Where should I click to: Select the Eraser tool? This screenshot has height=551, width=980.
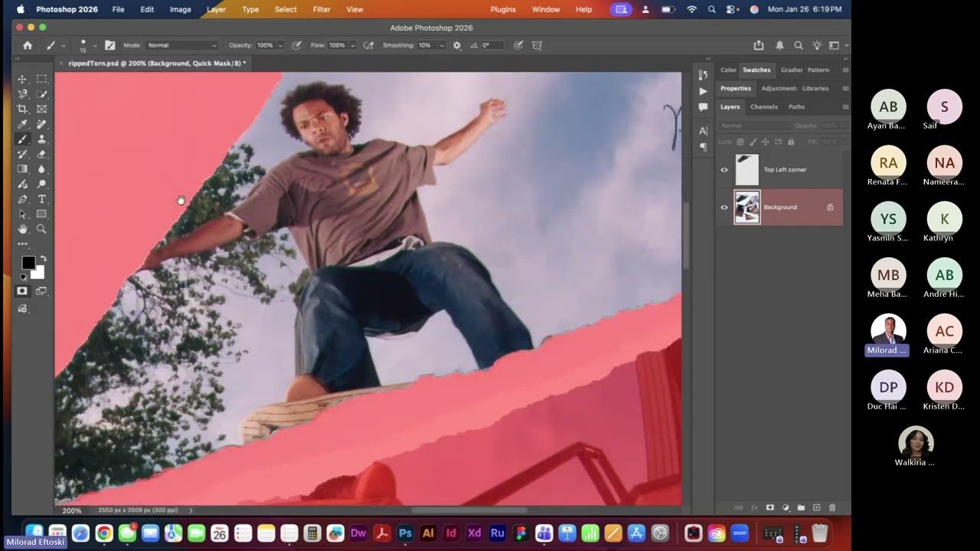41,154
